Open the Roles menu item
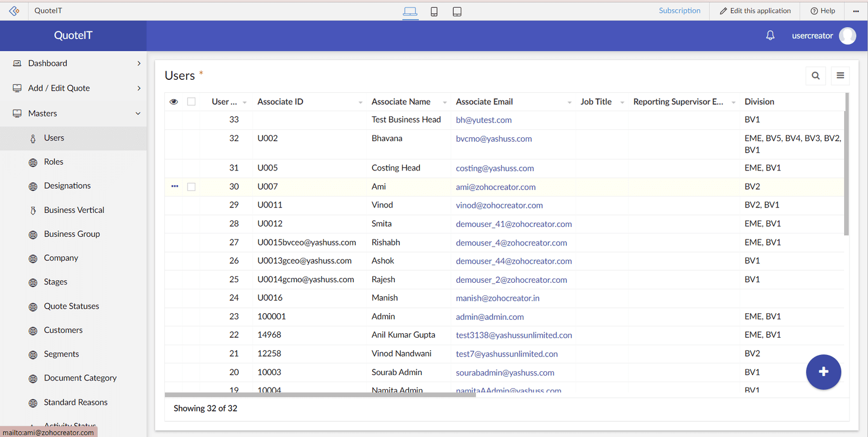868x437 pixels. [53, 162]
